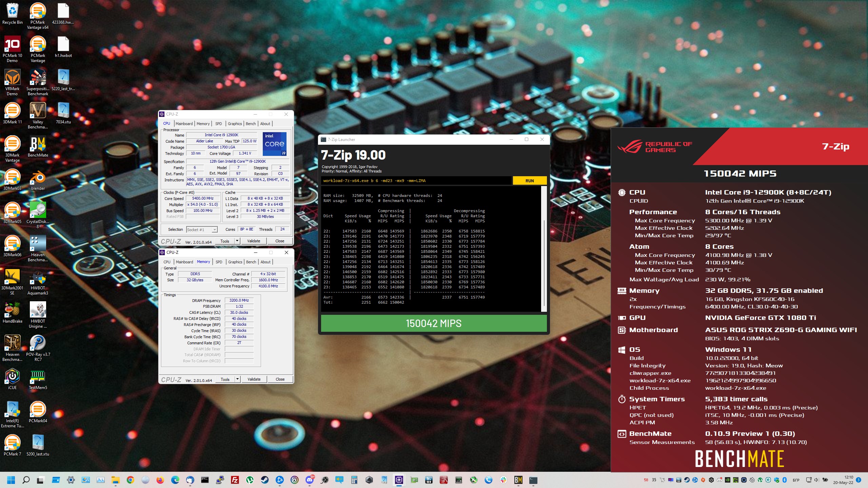
Task: Click the yellow RUN button in 7-Zip Launcher
Action: pos(530,181)
